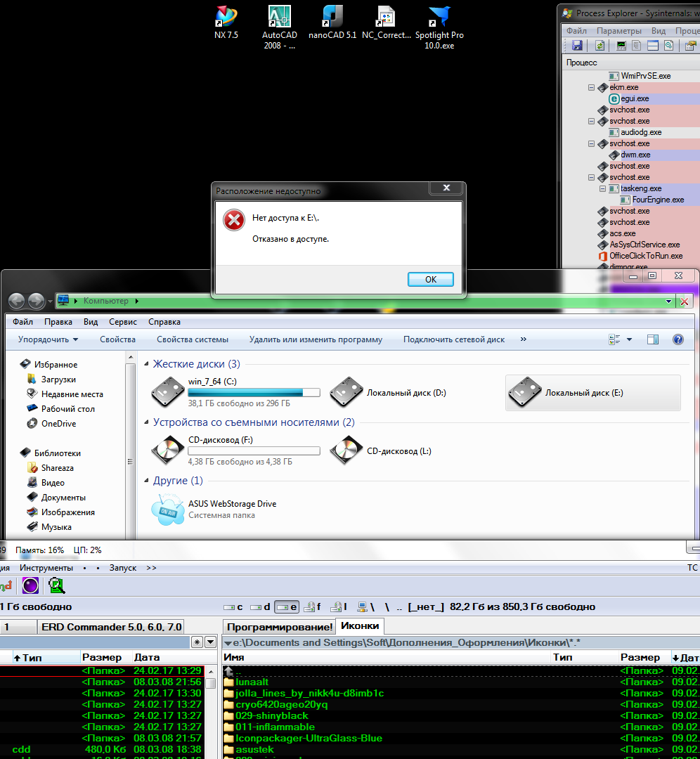Click the Save floppy icon in Process Explorer
700x759 pixels.
pyautogui.click(x=577, y=46)
